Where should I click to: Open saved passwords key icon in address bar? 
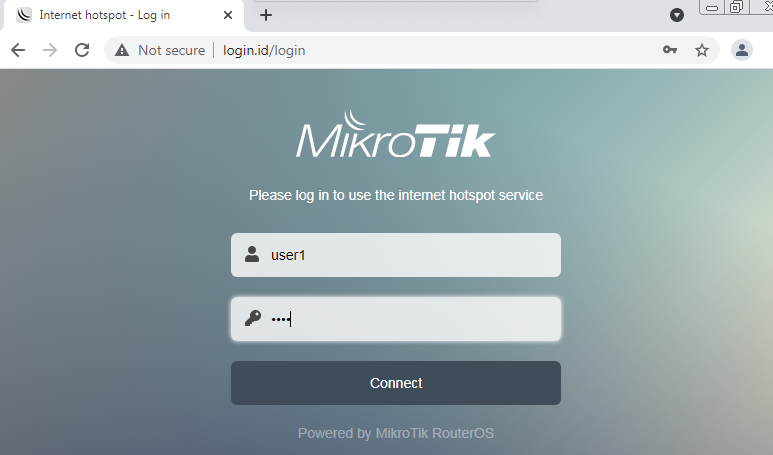point(669,50)
